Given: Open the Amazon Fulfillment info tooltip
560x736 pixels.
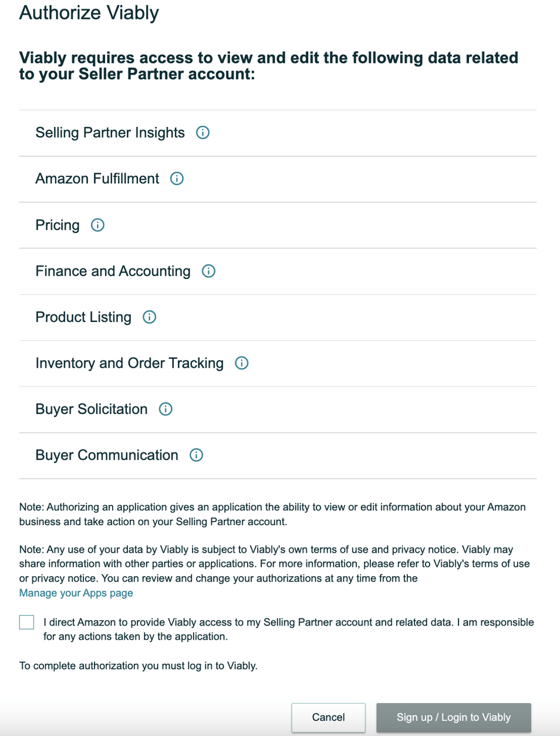Looking at the screenshot, I should [177, 179].
